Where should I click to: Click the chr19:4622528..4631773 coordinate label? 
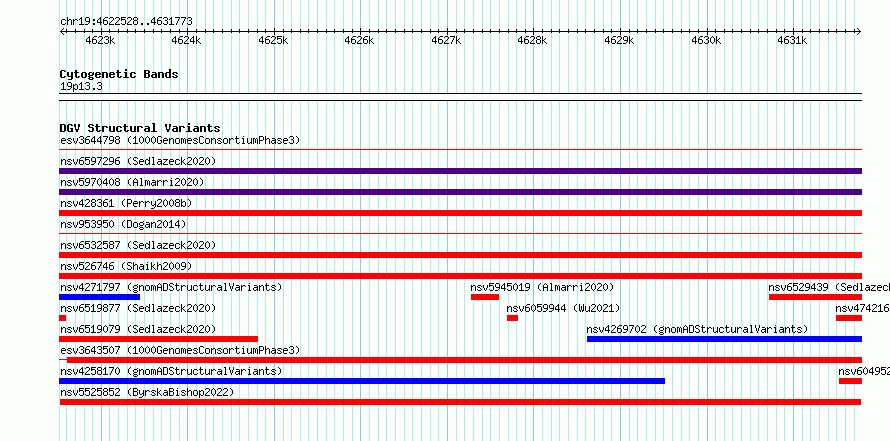tap(126, 22)
